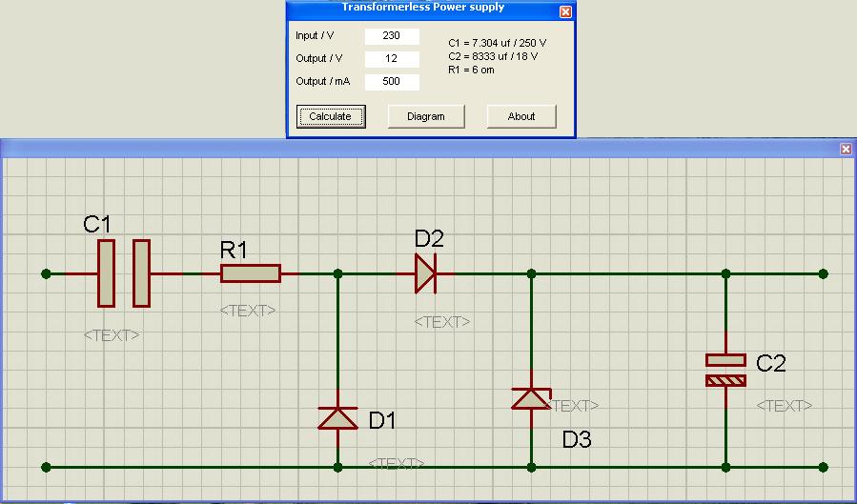Select the D2 diode symbol
Viewport: 857px width, 504px height.
pyautogui.click(x=426, y=273)
